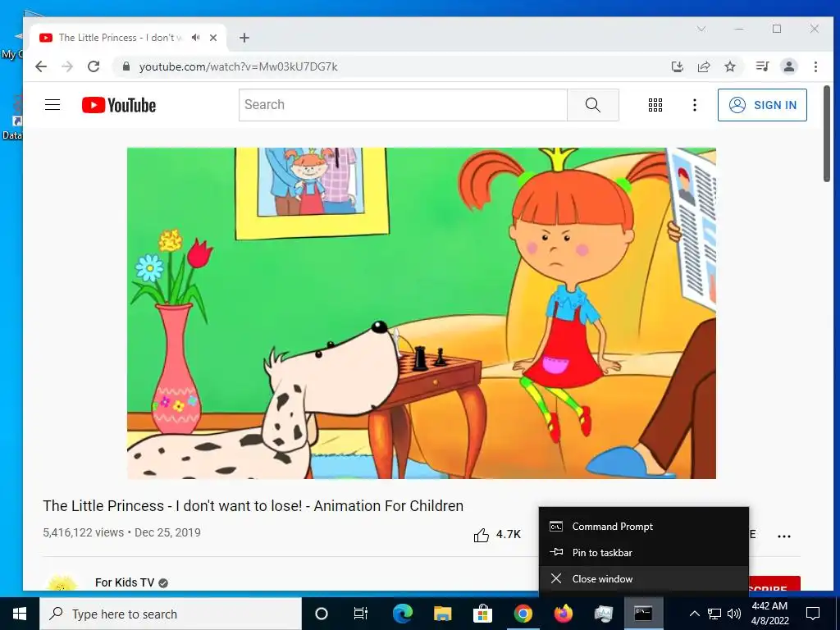Open the Chrome three-dot menu

pos(815,66)
